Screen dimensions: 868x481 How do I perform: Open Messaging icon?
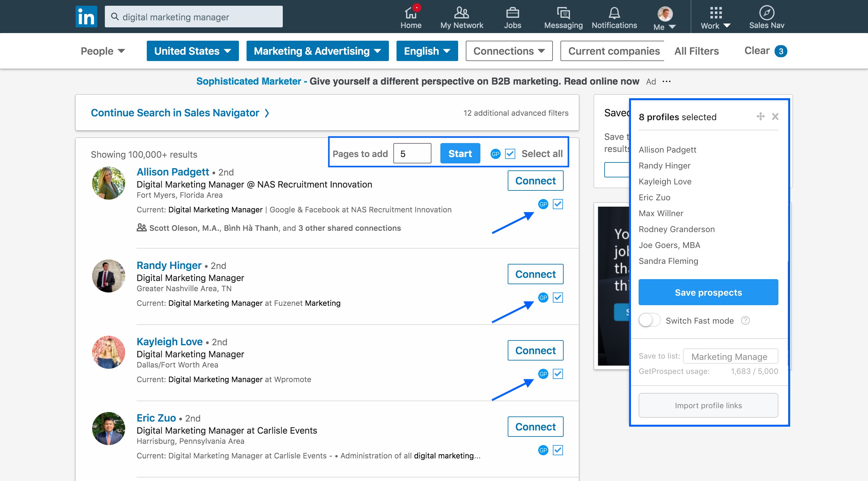coord(563,13)
